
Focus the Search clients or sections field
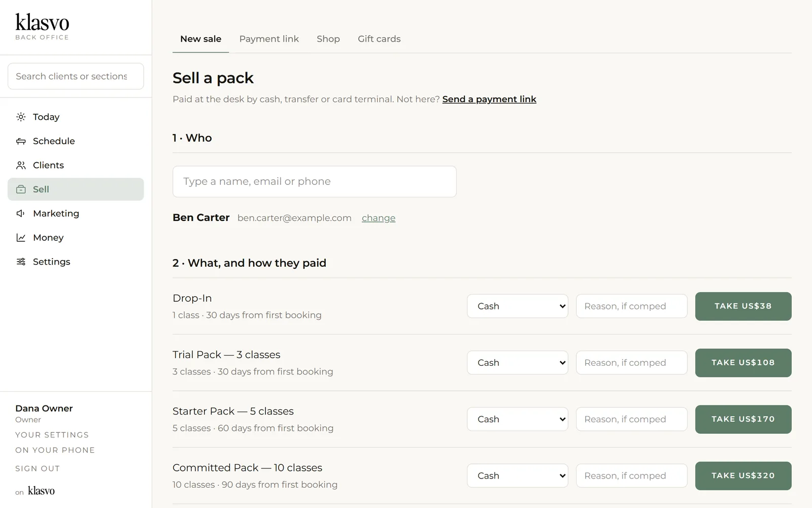pos(76,76)
